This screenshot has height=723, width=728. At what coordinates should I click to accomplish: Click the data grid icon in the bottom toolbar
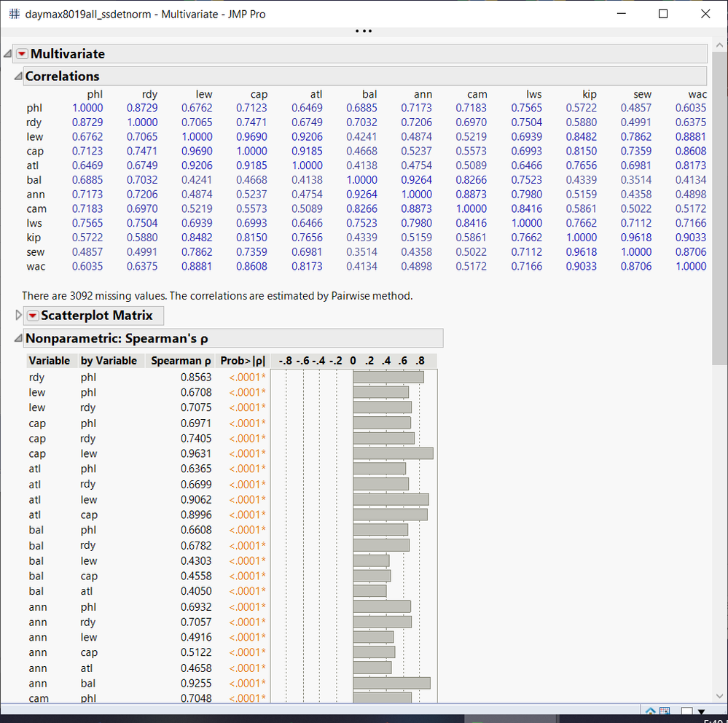664,711
